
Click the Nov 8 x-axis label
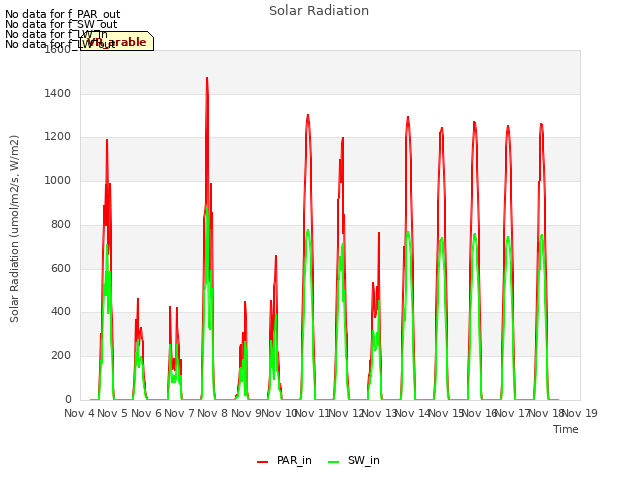point(213,413)
